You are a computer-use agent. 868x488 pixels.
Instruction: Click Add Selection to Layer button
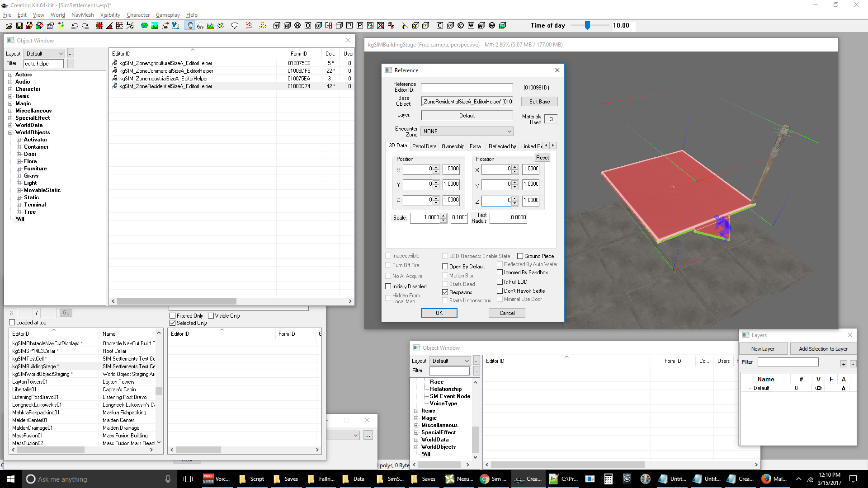(823, 349)
